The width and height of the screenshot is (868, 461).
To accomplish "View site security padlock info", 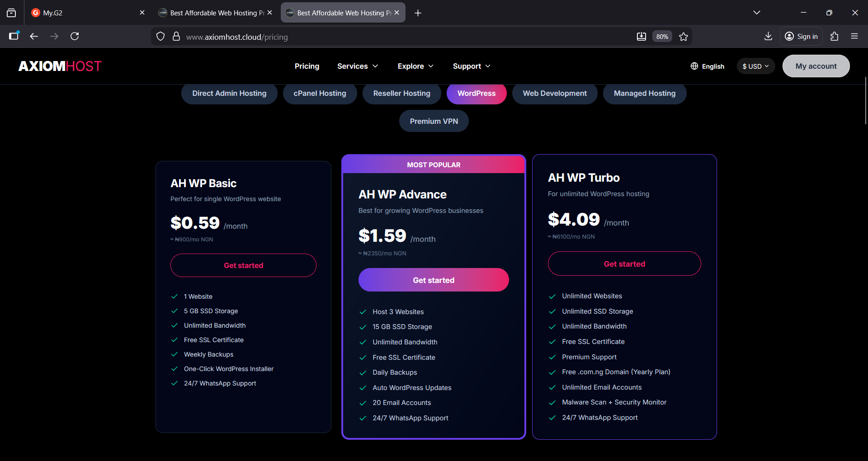I will 176,37.
